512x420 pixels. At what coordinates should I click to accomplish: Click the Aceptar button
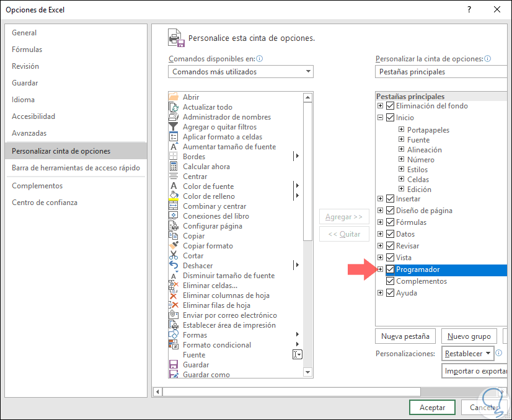tap(432, 407)
